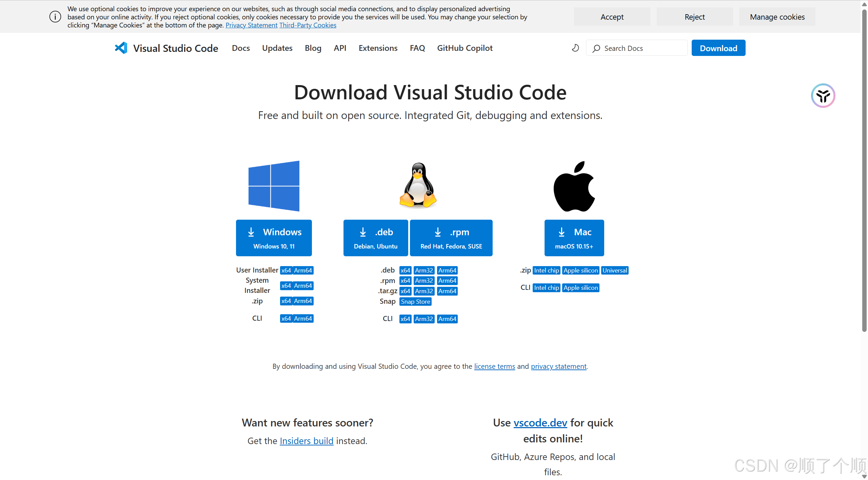The width and height of the screenshot is (868, 480).
Task: Click the Windows logo image
Action: 274,186
